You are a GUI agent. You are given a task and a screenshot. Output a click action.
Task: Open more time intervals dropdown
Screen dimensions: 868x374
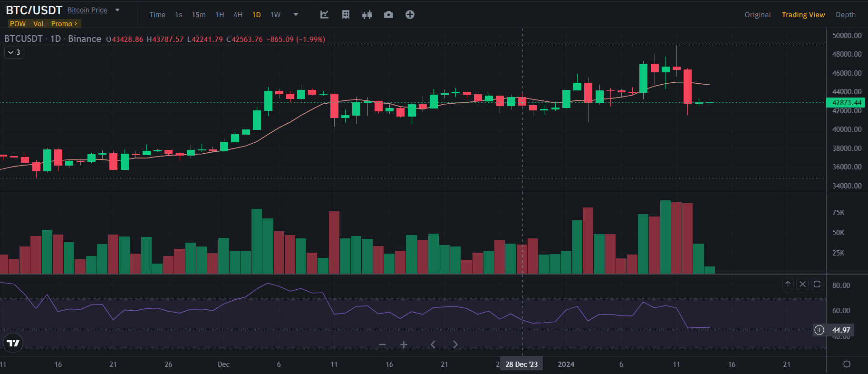[x=296, y=15]
